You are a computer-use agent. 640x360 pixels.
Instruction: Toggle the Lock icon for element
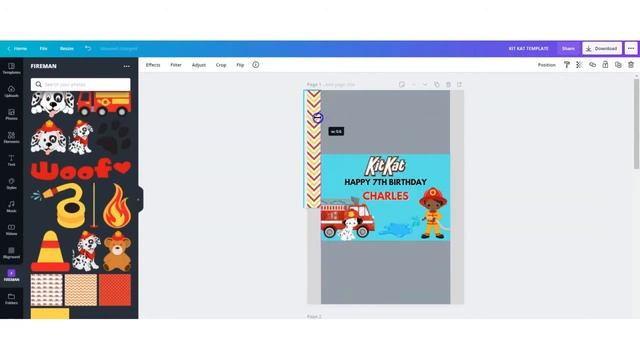(x=605, y=65)
